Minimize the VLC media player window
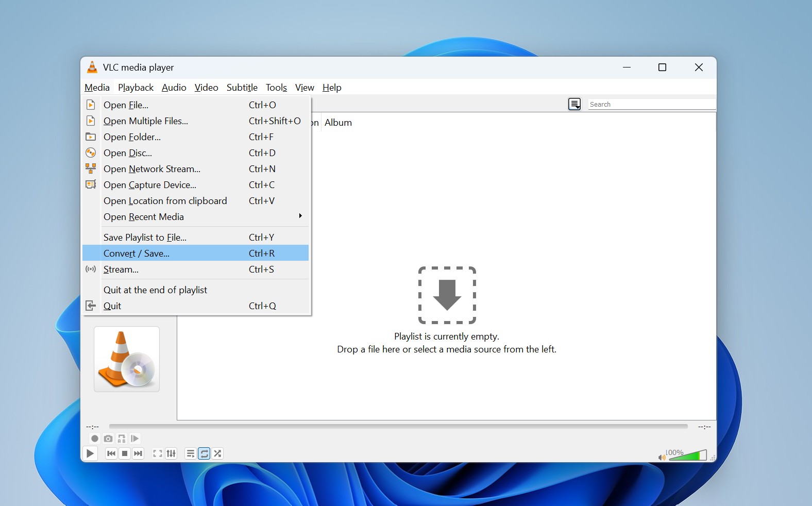 coord(627,68)
